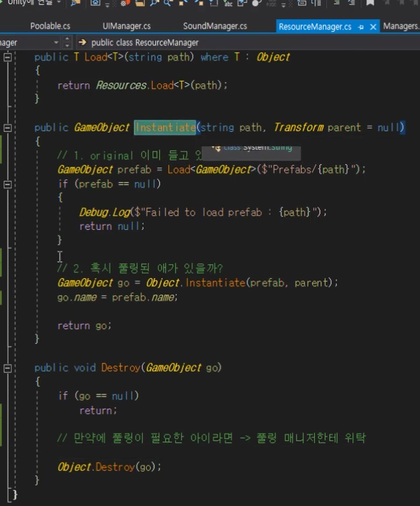The height and width of the screenshot is (506, 420).
Task: Close the ResourceManager.cs tab
Action: click(x=373, y=27)
